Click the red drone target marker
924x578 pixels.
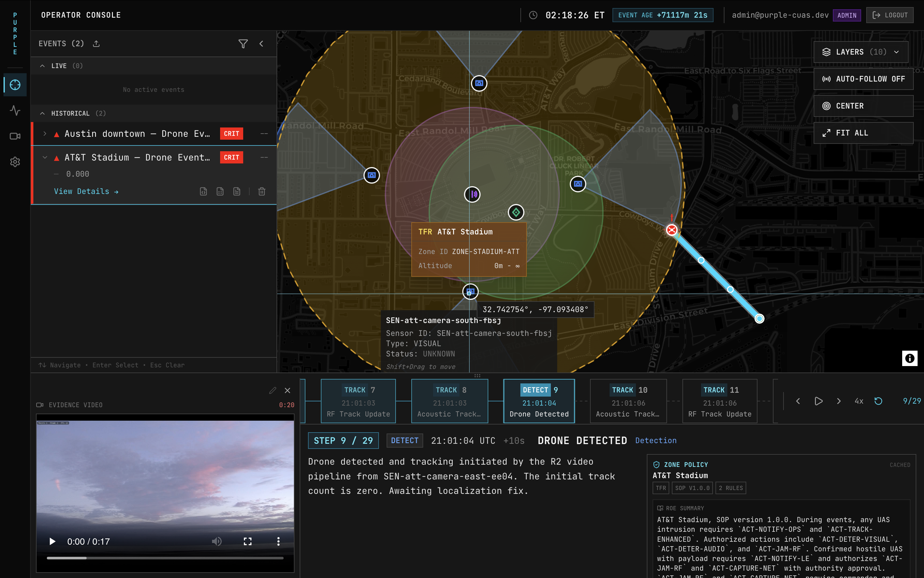pyautogui.click(x=672, y=230)
